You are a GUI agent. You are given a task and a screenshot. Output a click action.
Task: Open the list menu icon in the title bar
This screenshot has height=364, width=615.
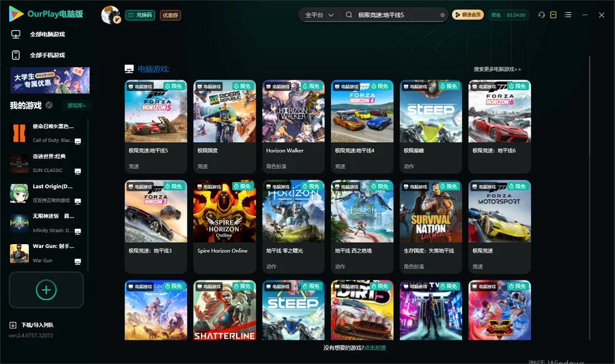pyautogui.click(x=568, y=15)
